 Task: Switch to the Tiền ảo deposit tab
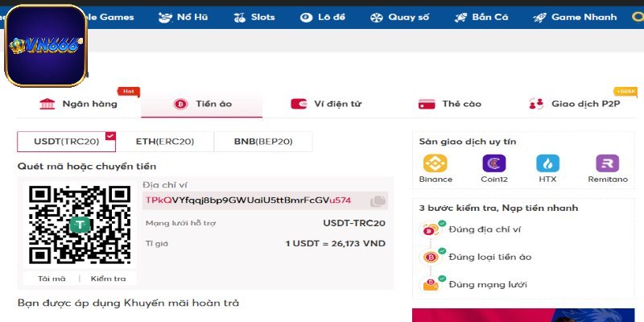pos(202,104)
